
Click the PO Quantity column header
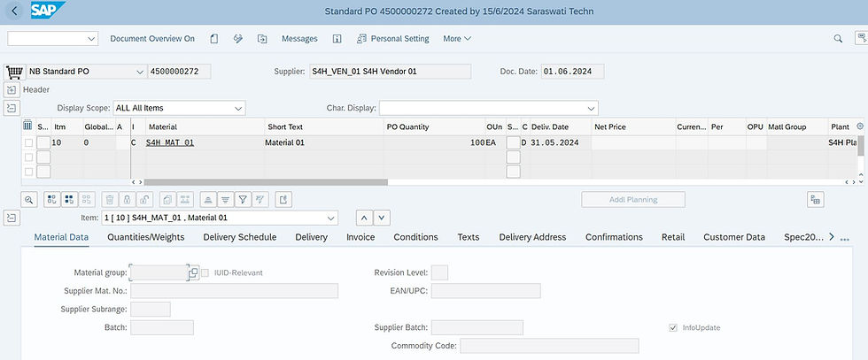(x=407, y=126)
